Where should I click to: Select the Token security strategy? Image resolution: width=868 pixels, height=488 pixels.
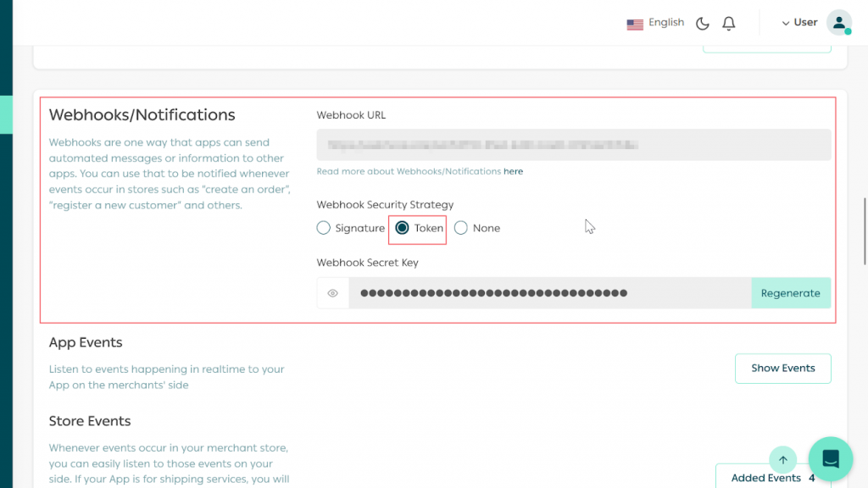(403, 228)
